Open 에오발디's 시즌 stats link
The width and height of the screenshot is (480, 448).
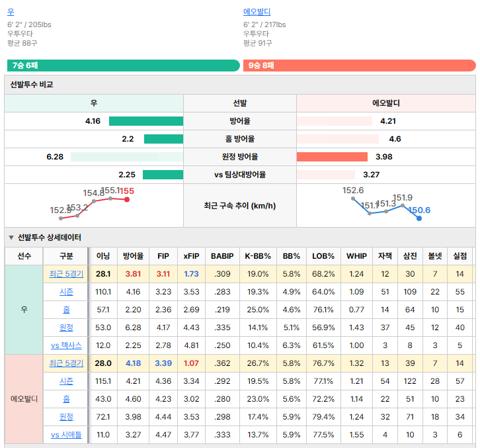(x=66, y=381)
